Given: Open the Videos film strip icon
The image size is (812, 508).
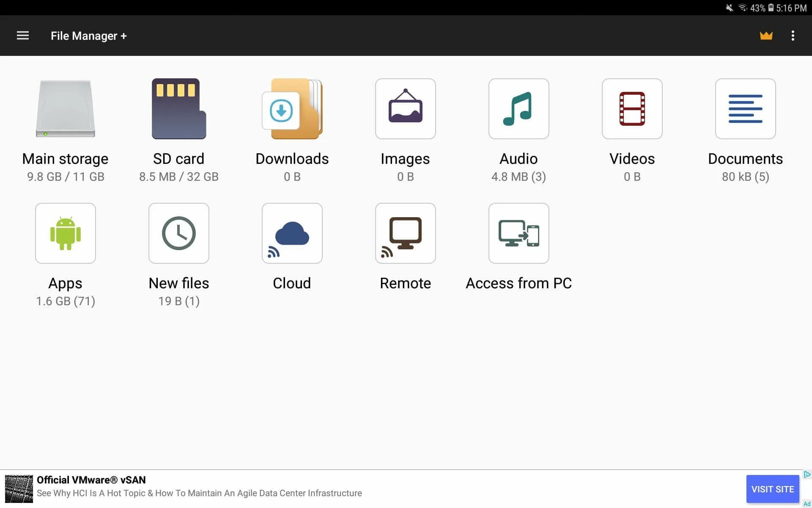Looking at the screenshot, I should pos(632,109).
